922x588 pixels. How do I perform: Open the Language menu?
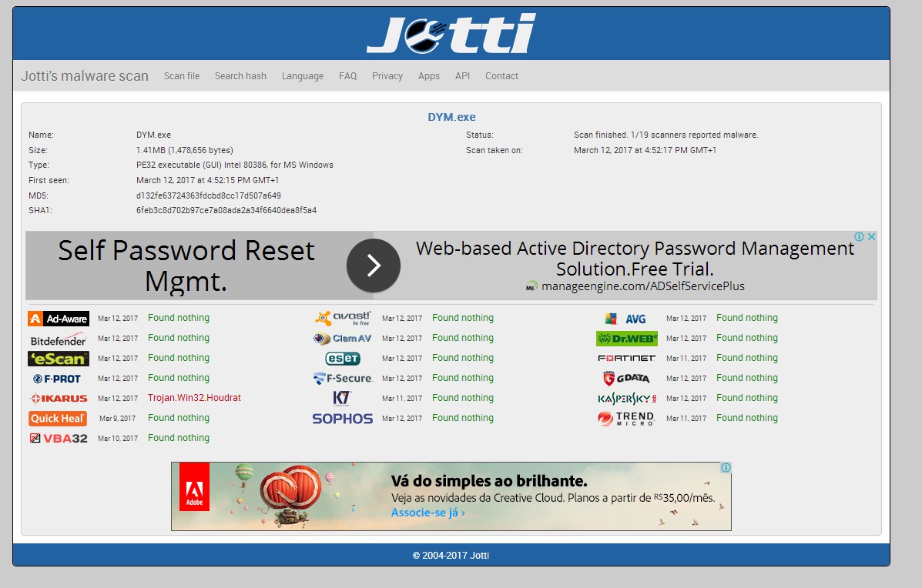click(x=302, y=75)
